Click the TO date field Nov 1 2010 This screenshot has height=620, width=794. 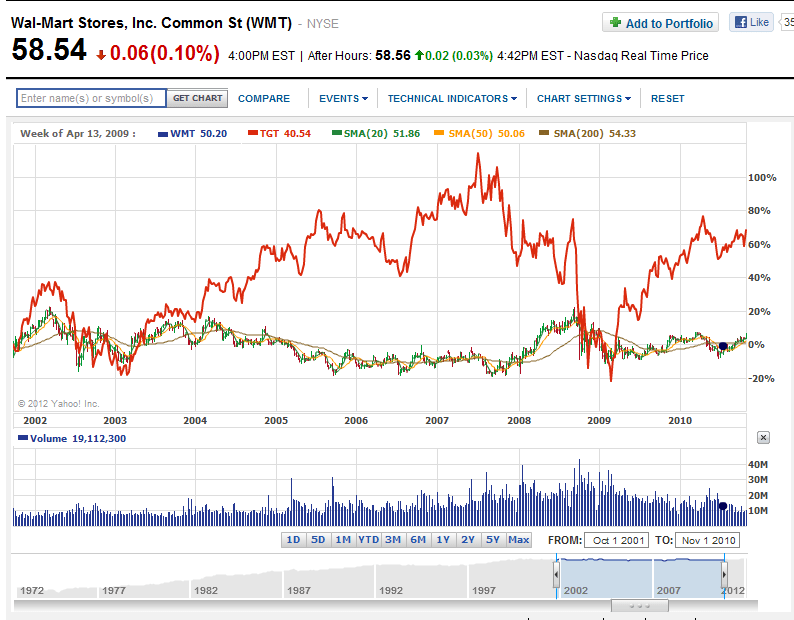click(x=708, y=540)
